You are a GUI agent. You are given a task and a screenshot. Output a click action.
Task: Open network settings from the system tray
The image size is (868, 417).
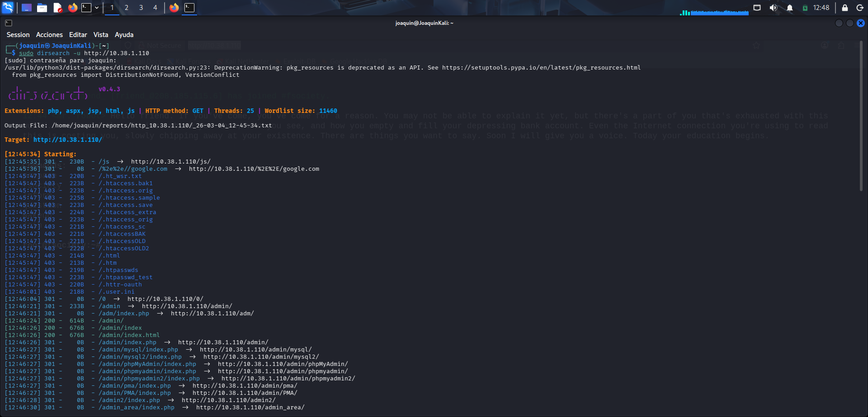tap(757, 7)
